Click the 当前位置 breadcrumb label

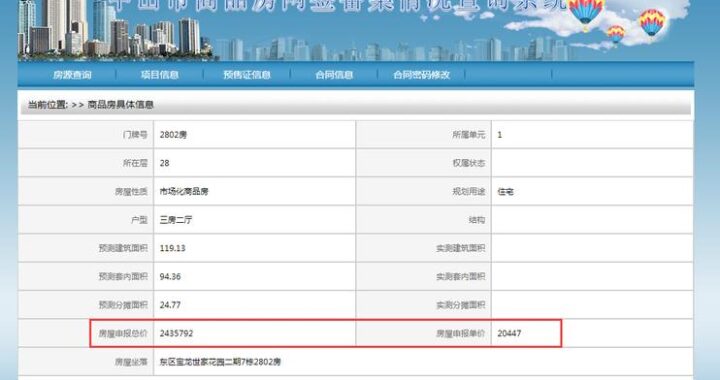pyautogui.click(x=48, y=105)
